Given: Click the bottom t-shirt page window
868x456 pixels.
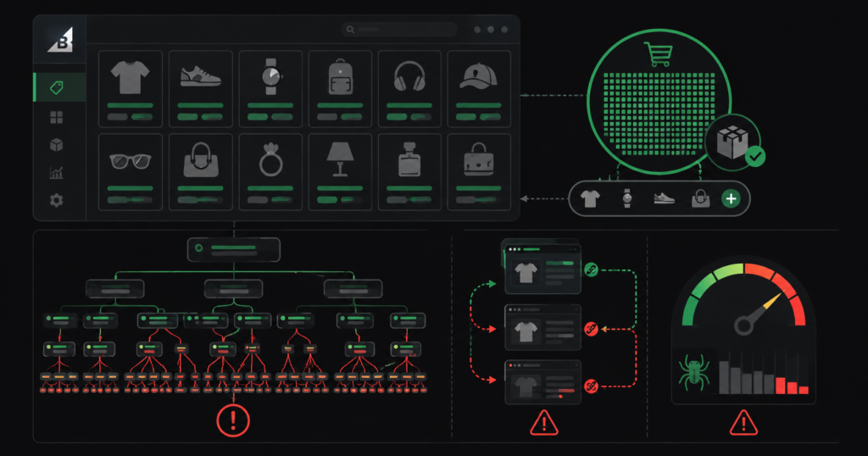Looking at the screenshot, I should point(542,382).
